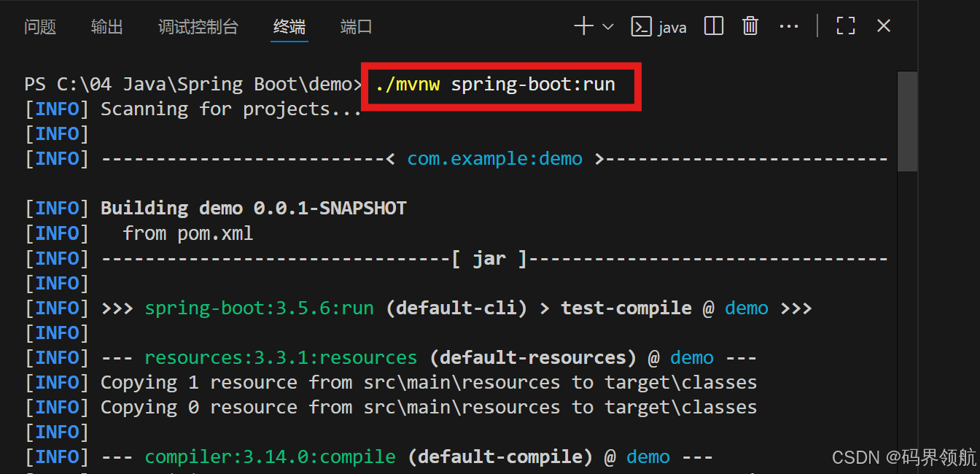
Task: Open the terminal more actions ellipsis menu
Action: 789,27
